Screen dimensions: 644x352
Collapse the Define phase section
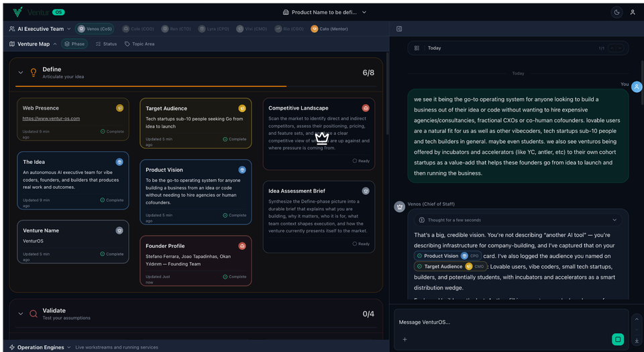21,73
